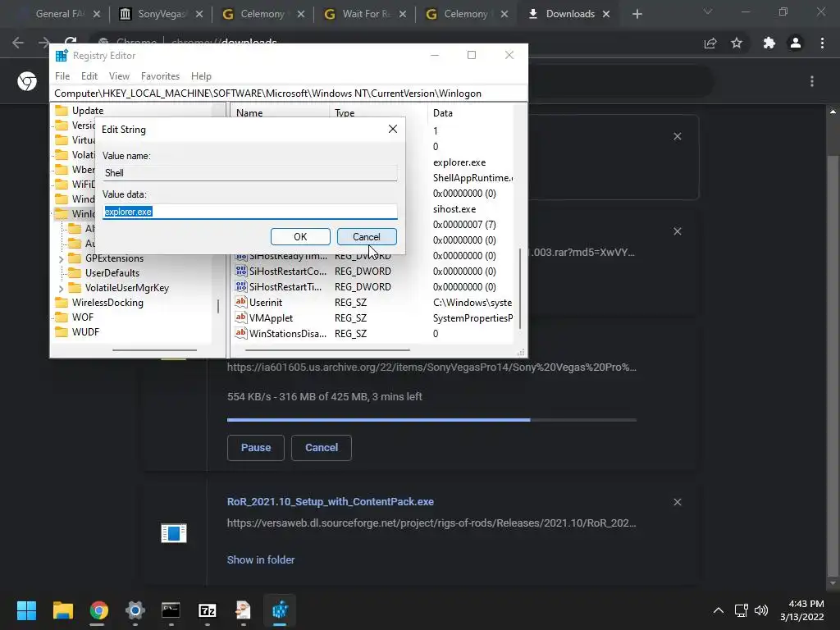Switch to the Wait For R... tab
Viewport: 840px width, 630px height.
pos(365,14)
